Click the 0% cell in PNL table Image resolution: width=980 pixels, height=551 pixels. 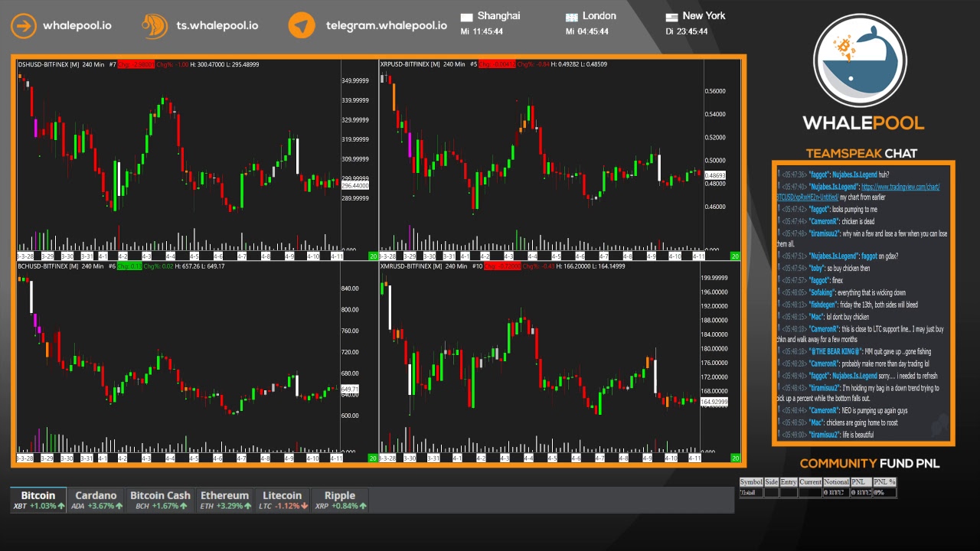(x=884, y=492)
